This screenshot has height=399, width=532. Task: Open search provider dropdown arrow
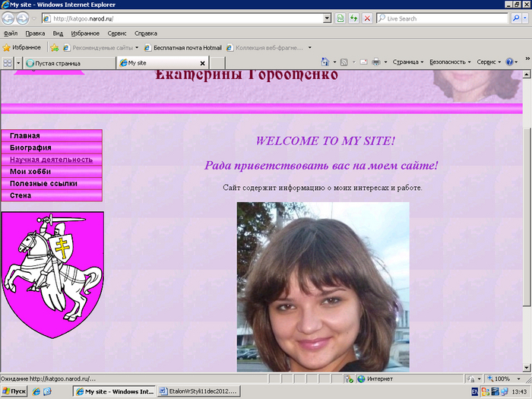(x=525, y=19)
